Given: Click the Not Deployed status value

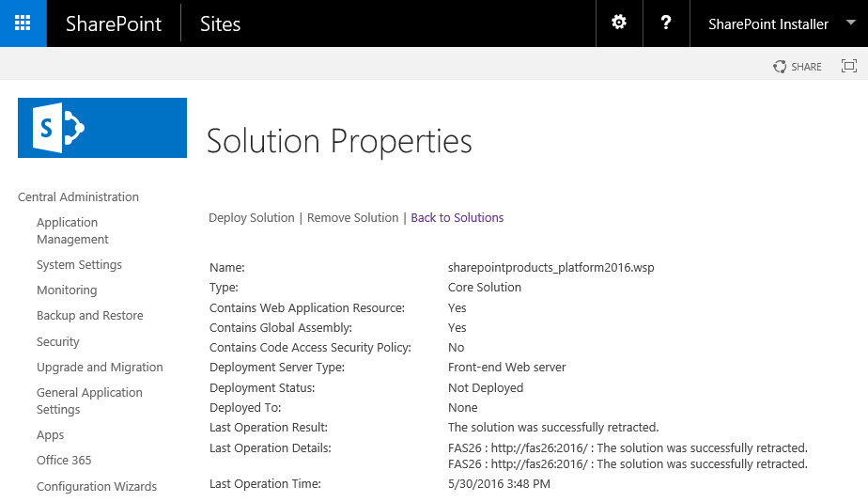Looking at the screenshot, I should coord(486,387).
